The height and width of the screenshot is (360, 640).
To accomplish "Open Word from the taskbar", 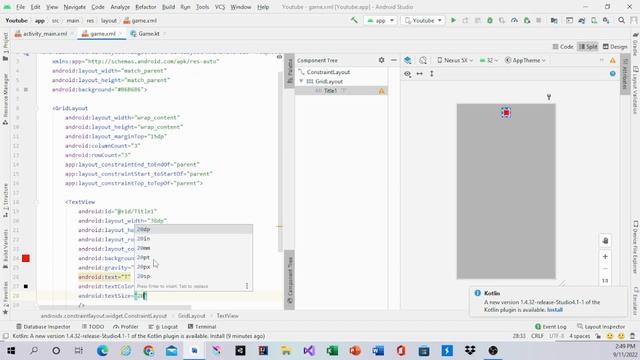I will click(378, 351).
